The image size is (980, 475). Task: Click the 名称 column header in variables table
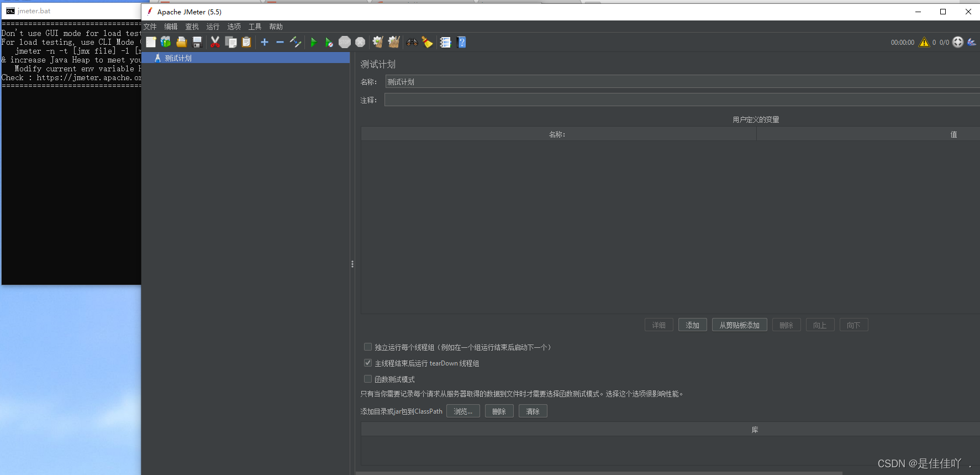(558, 134)
